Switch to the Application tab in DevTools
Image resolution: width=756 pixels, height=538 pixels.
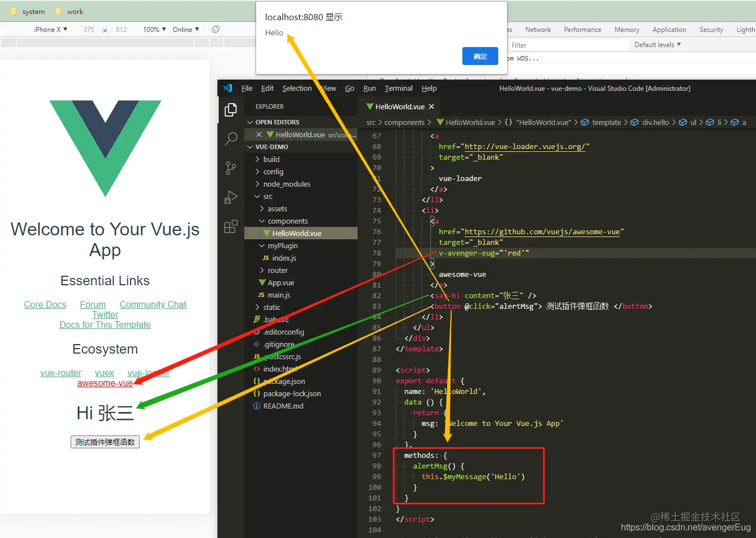click(669, 30)
